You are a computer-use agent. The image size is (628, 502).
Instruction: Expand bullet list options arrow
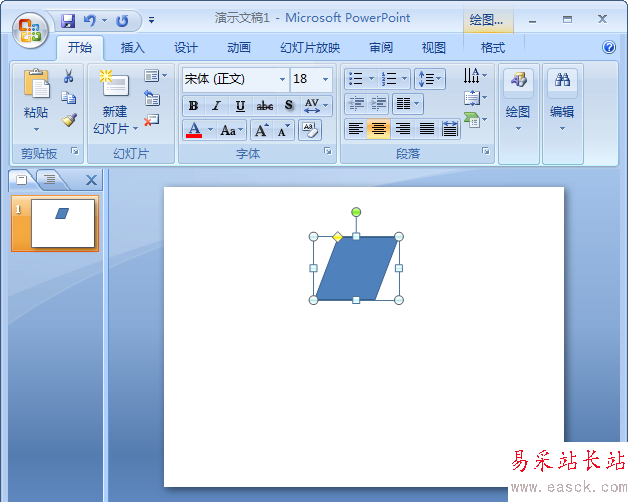click(371, 79)
